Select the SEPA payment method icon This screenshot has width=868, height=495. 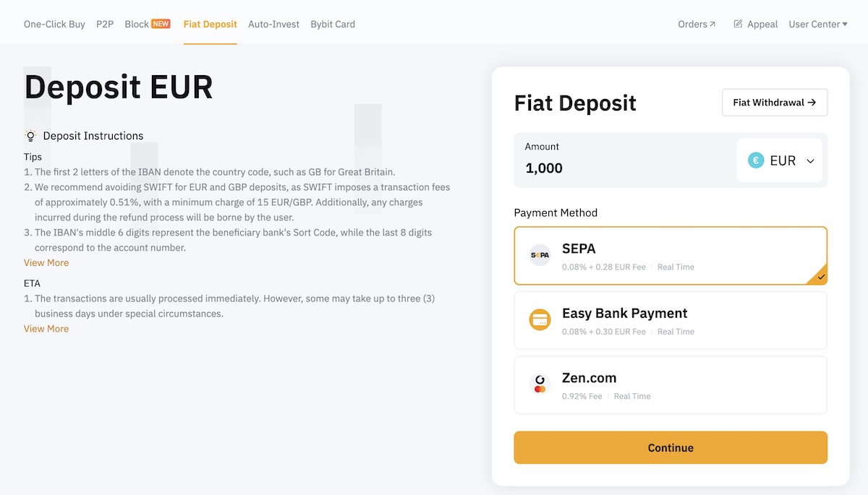click(539, 254)
